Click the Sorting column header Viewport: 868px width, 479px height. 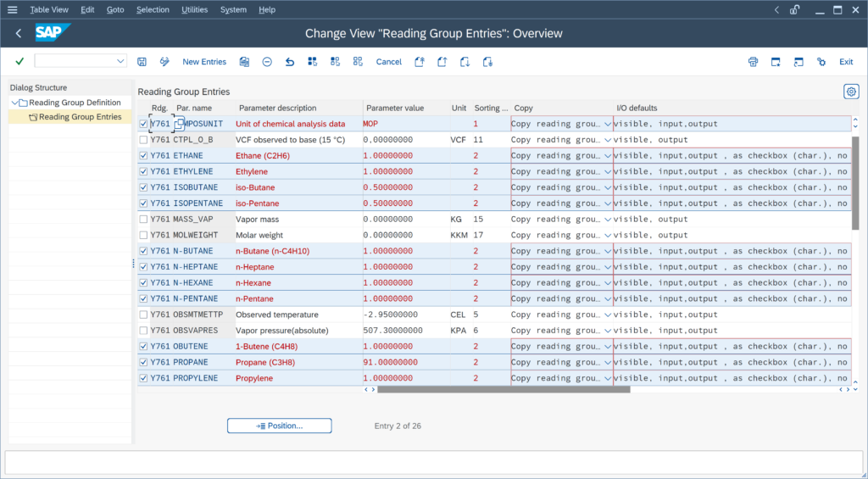pos(491,108)
